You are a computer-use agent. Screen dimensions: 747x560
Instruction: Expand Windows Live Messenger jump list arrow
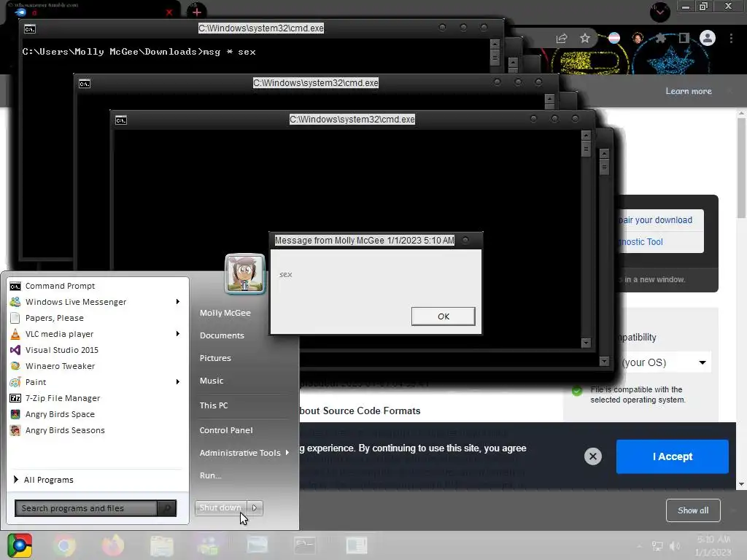(x=178, y=302)
